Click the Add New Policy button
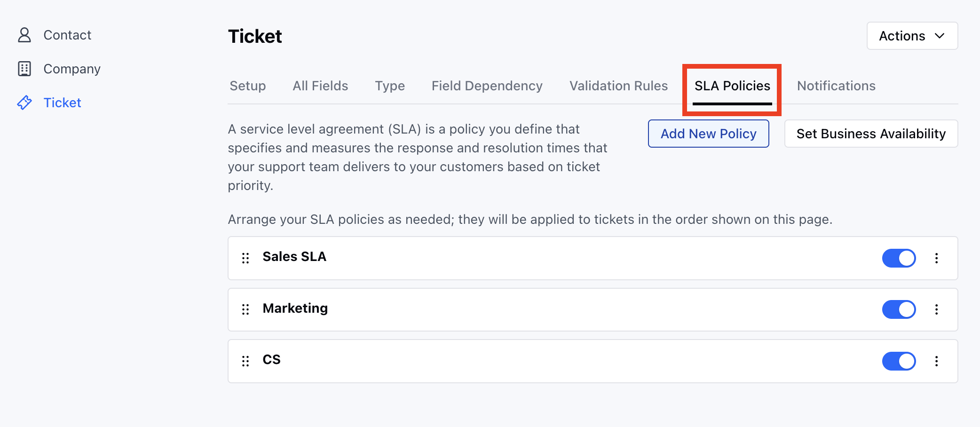Viewport: 980px width, 427px height. [x=708, y=134]
